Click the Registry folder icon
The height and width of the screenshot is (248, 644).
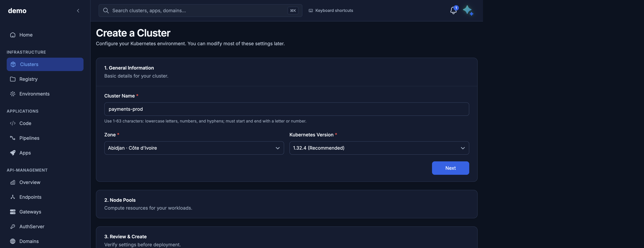[13, 79]
